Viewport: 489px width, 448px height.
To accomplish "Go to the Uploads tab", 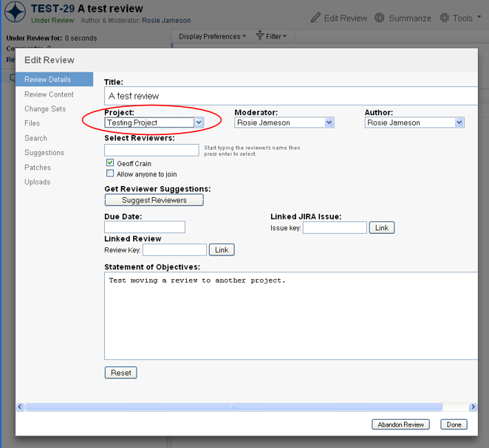I will (x=38, y=182).
